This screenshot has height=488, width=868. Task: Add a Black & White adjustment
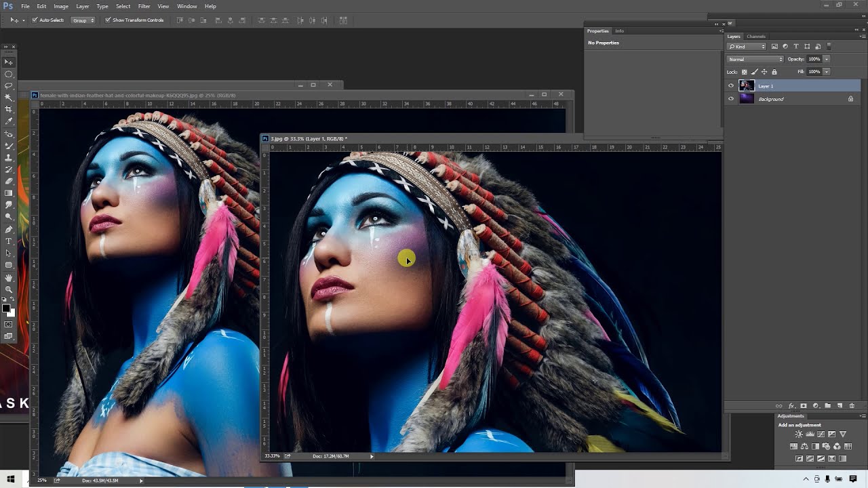(x=815, y=446)
